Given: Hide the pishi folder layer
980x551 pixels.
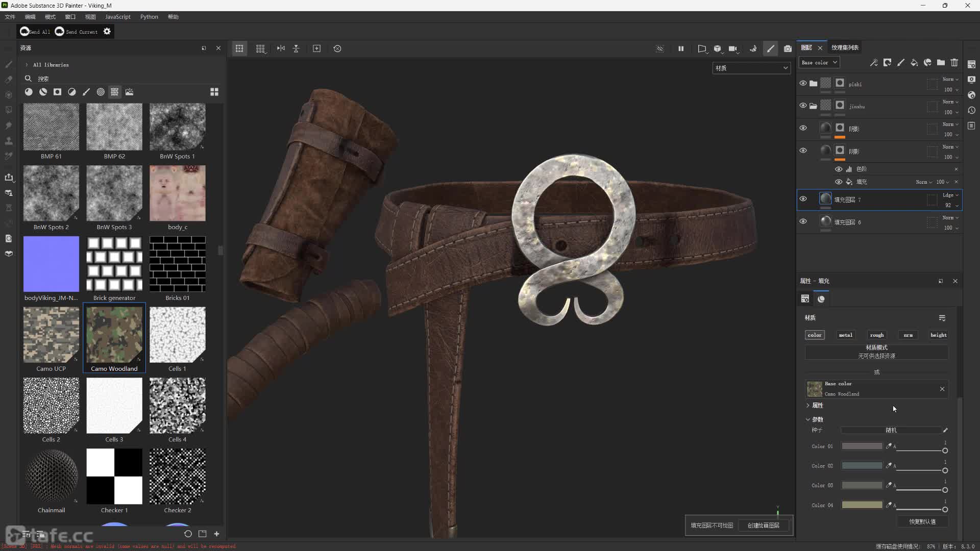Looking at the screenshot, I should click(x=803, y=83).
